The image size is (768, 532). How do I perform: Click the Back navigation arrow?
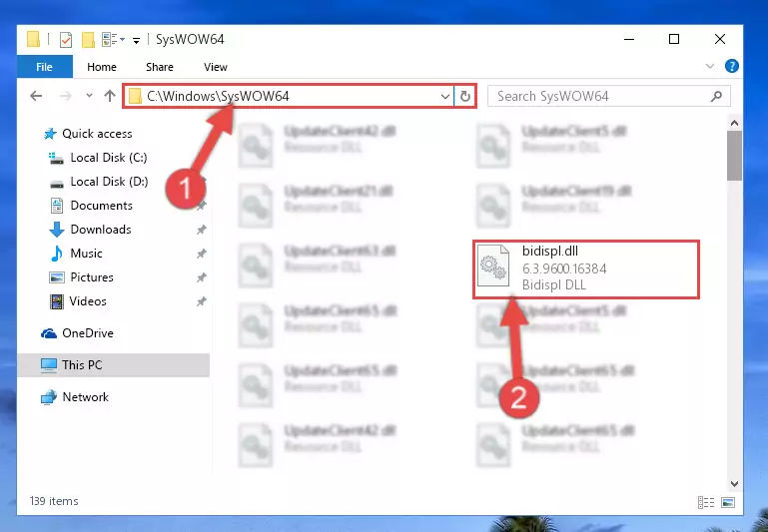coord(36,96)
